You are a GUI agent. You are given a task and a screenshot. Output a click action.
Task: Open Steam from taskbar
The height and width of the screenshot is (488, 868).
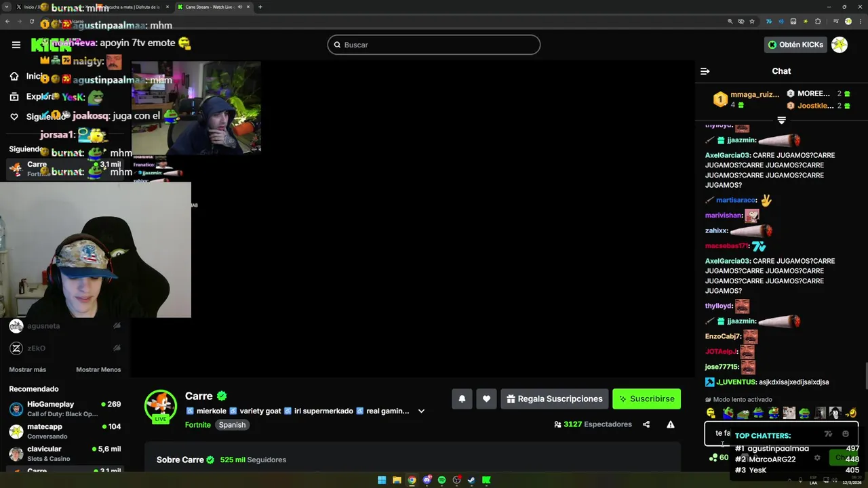(471, 481)
